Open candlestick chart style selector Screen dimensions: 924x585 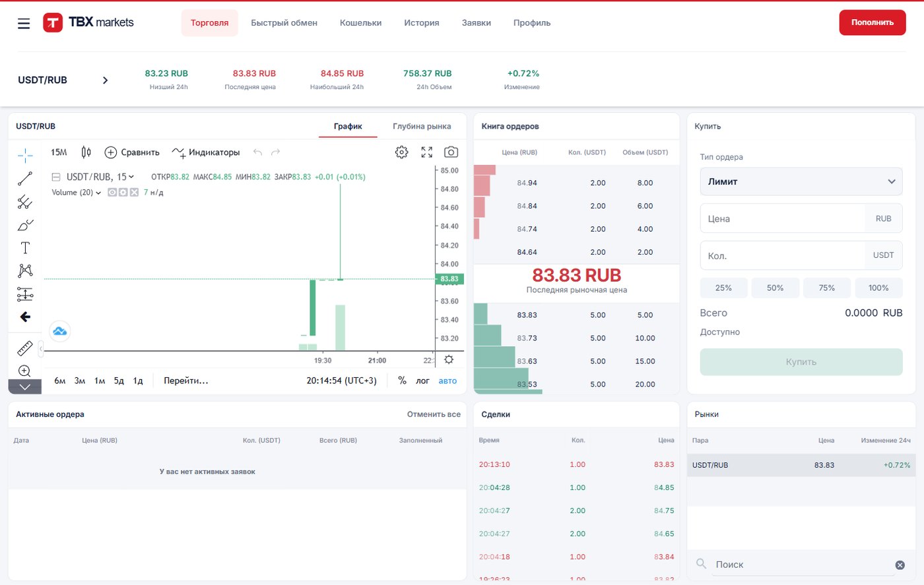pyautogui.click(x=86, y=152)
